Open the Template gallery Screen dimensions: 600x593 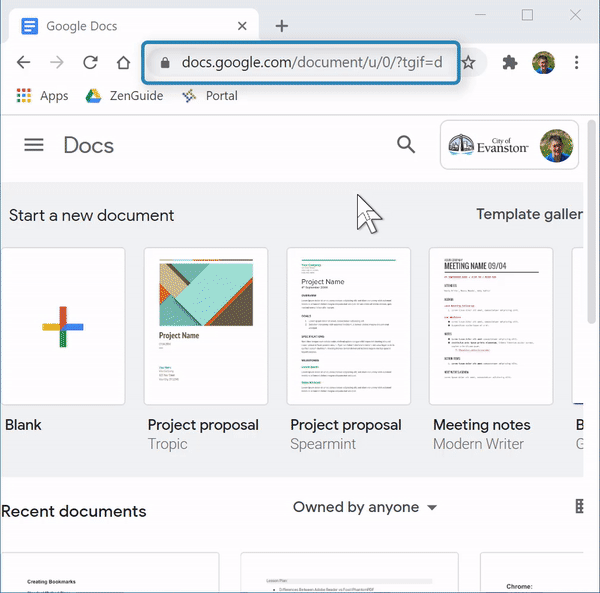click(x=530, y=214)
